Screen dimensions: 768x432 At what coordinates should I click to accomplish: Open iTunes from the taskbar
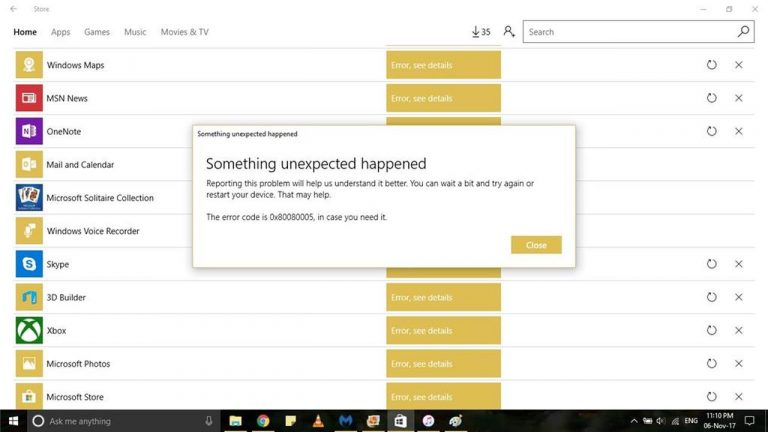(428, 421)
